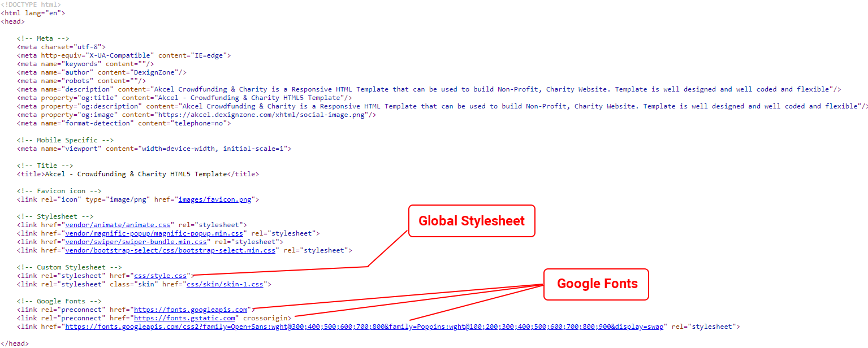The height and width of the screenshot is (348, 868).
Task: Click the meta charset utf-8 line
Action: pyautogui.click(x=61, y=47)
